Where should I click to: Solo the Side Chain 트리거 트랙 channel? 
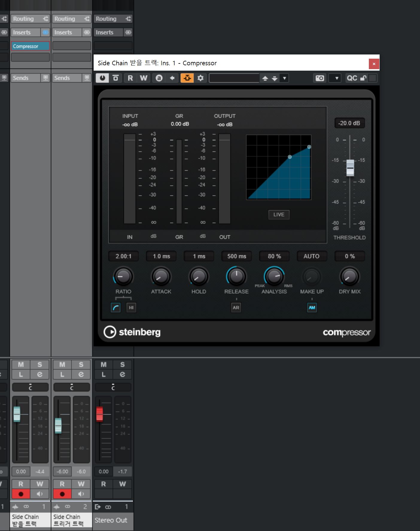81,365
